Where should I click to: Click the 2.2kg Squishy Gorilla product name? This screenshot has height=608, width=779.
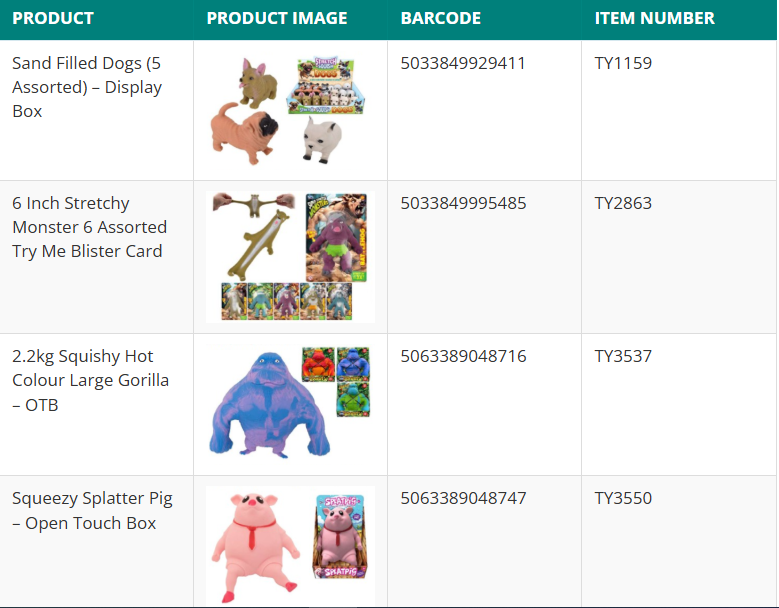click(90, 380)
